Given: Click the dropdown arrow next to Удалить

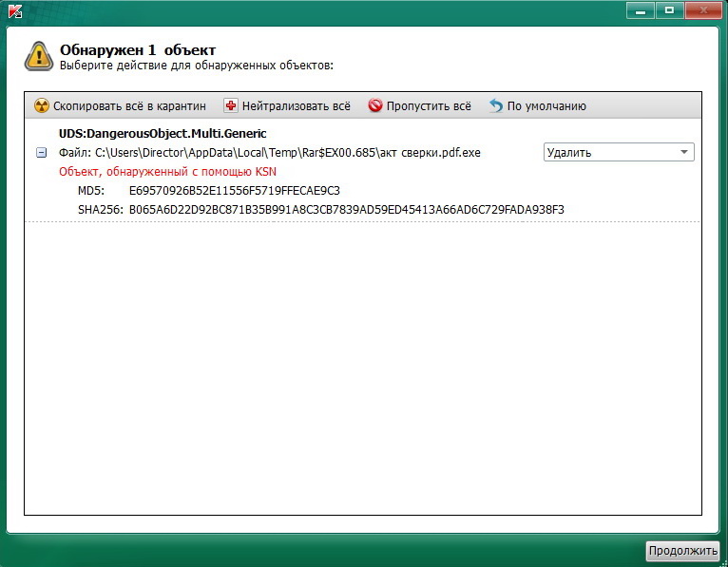Looking at the screenshot, I should point(684,152).
